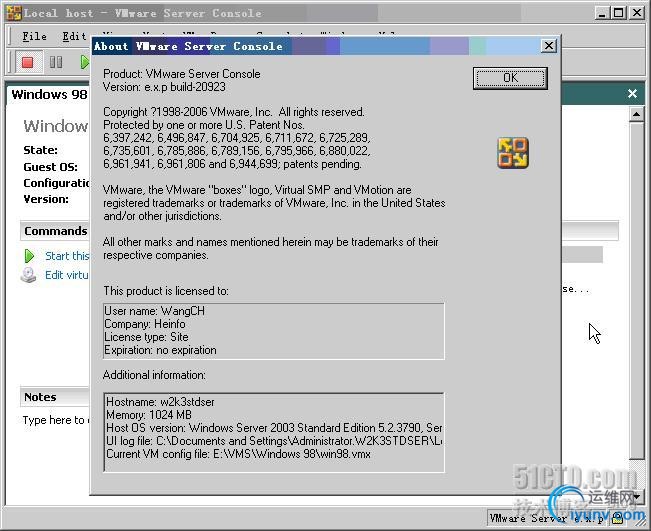Select the Current VM config file line

[x=238, y=454]
